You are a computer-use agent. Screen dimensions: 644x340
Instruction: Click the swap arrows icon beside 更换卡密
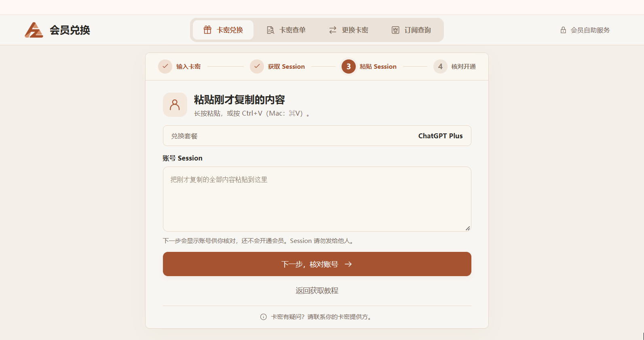333,30
